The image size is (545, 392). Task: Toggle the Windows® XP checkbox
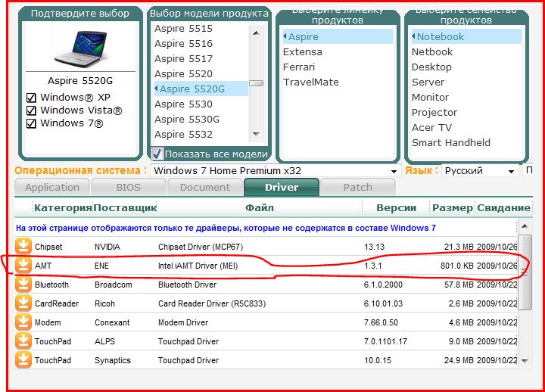pos(31,98)
